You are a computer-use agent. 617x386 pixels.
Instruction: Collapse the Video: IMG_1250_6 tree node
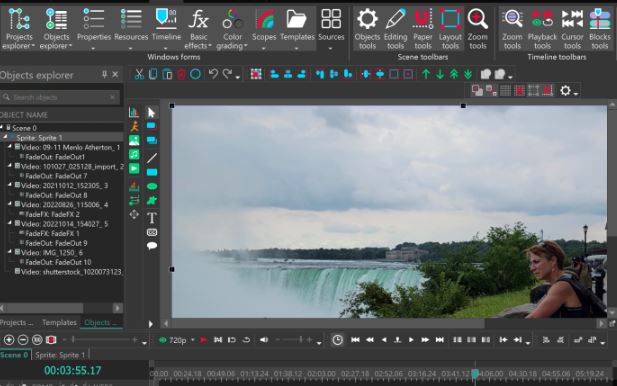[10, 252]
